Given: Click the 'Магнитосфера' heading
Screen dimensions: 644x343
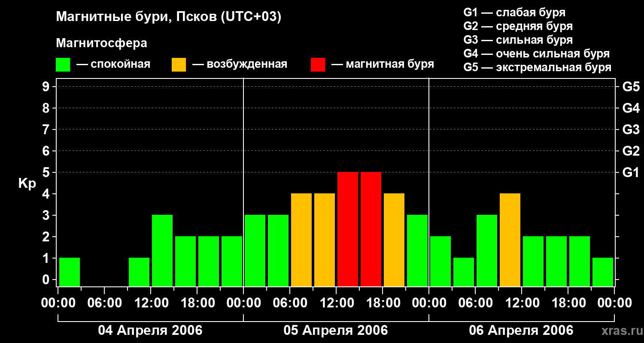Looking at the screenshot, I should click(x=102, y=43).
